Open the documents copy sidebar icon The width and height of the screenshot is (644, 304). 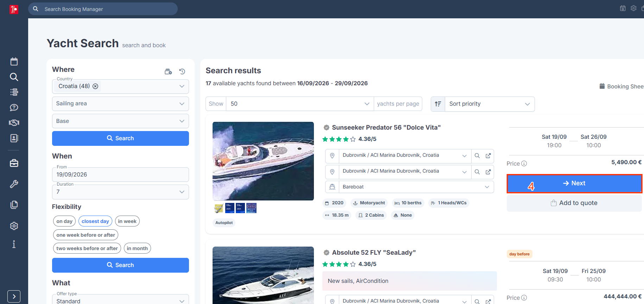pyautogui.click(x=14, y=205)
